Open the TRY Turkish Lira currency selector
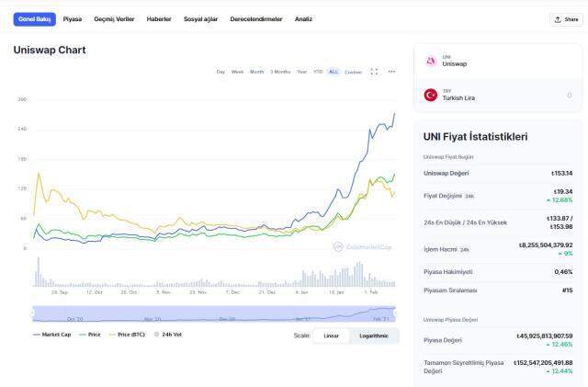Viewport: 588px width, 387px height. coord(498,96)
